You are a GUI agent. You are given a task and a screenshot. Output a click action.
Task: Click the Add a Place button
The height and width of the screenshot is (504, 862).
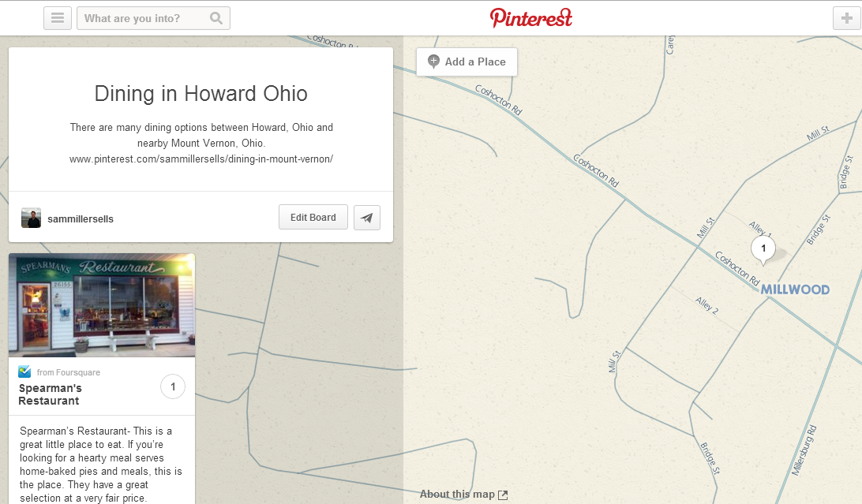click(467, 62)
